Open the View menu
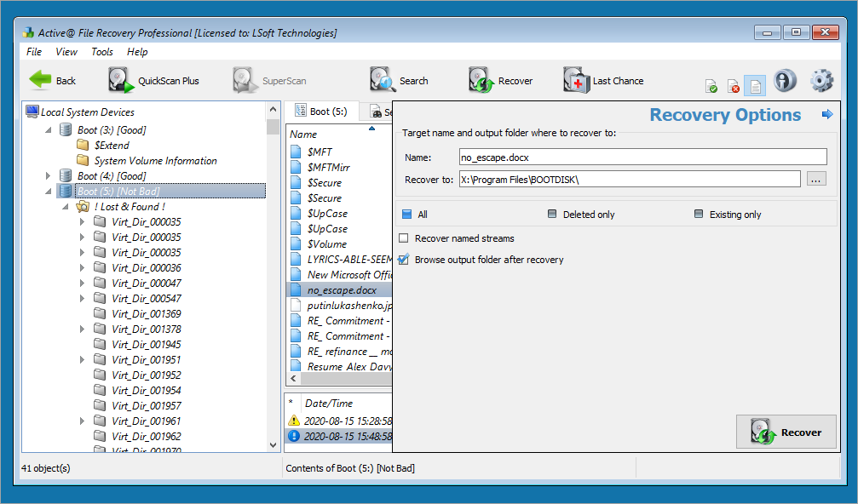Image resolution: width=858 pixels, height=504 pixels. coord(66,51)
